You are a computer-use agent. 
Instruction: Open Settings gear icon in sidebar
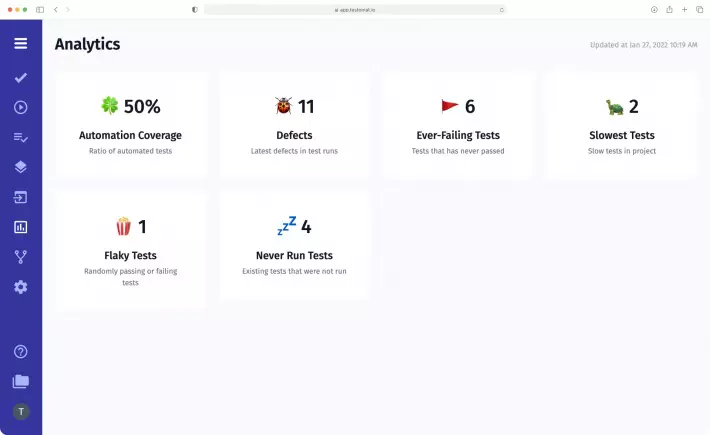tap(20, 287)
